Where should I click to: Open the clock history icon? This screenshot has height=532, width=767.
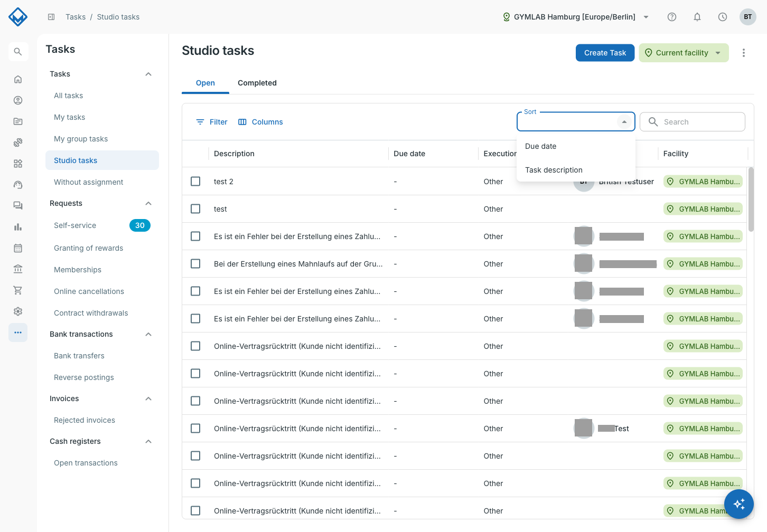point(723,17)
